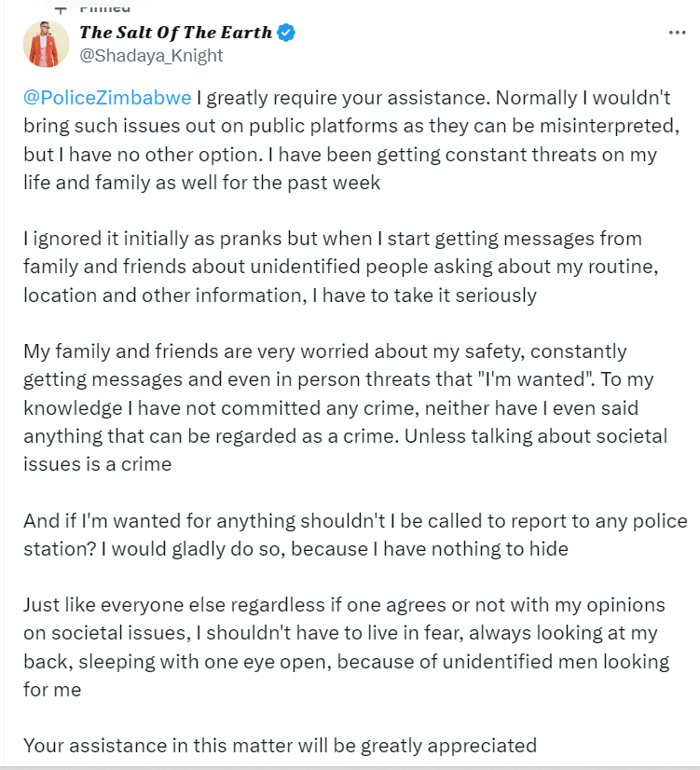Screen dimensions: 700x770
Task: Click the @Shadaya_Knight handle
Action: [x=151, y=56]
